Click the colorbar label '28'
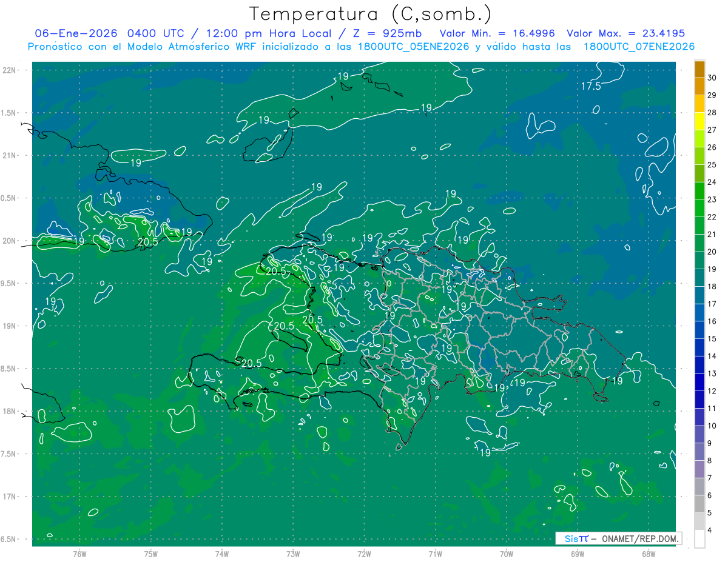This screenshot has height=562, width=728. [712, 113]
